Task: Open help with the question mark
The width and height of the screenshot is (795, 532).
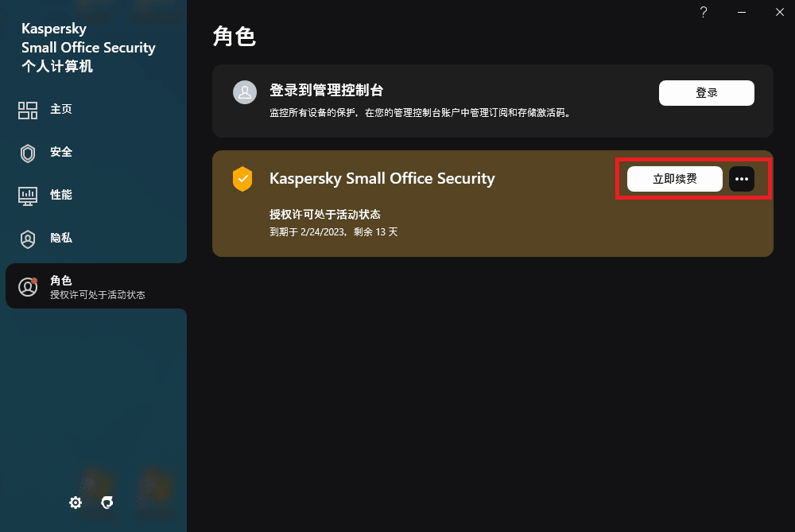Action: pos(703,12)
